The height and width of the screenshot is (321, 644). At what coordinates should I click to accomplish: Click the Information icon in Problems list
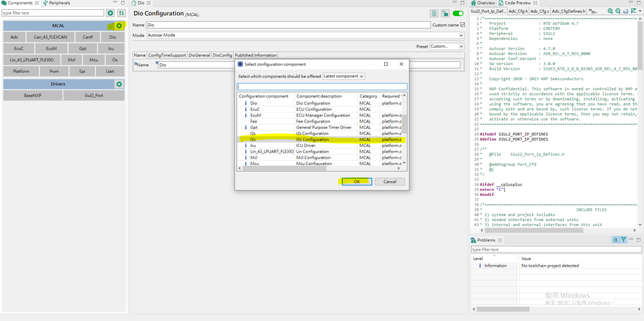tap(480, 266)
